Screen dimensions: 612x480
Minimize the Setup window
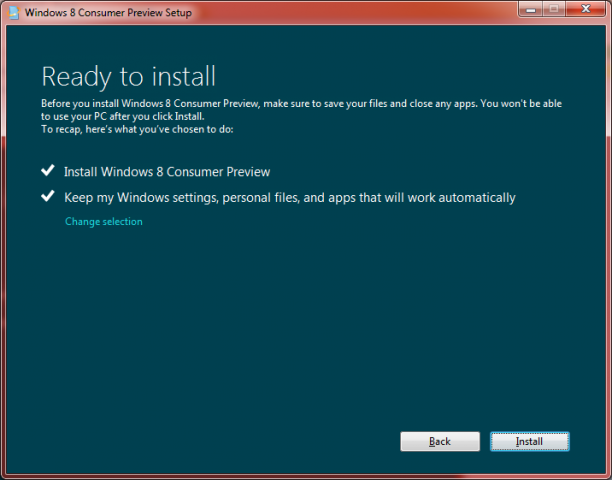pyautogui.click(x=530, y=9)
